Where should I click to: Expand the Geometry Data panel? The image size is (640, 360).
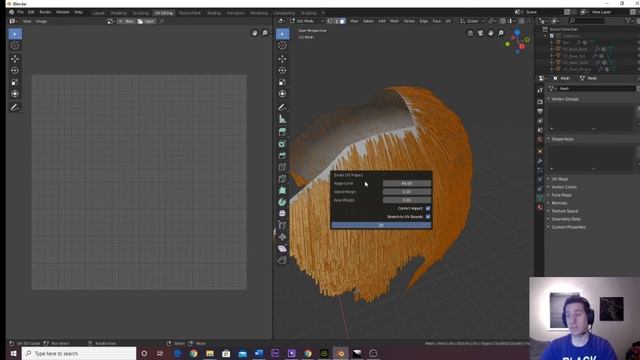click(566, 219)
